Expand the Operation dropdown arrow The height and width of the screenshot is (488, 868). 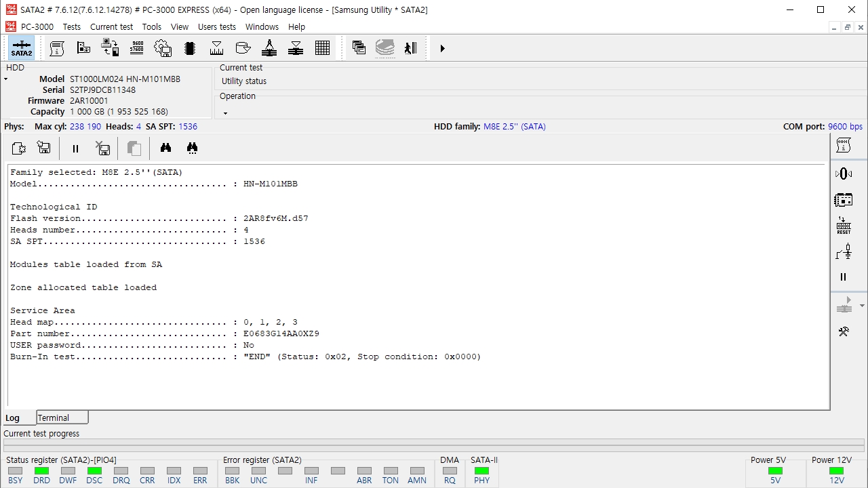pos(225,113)
